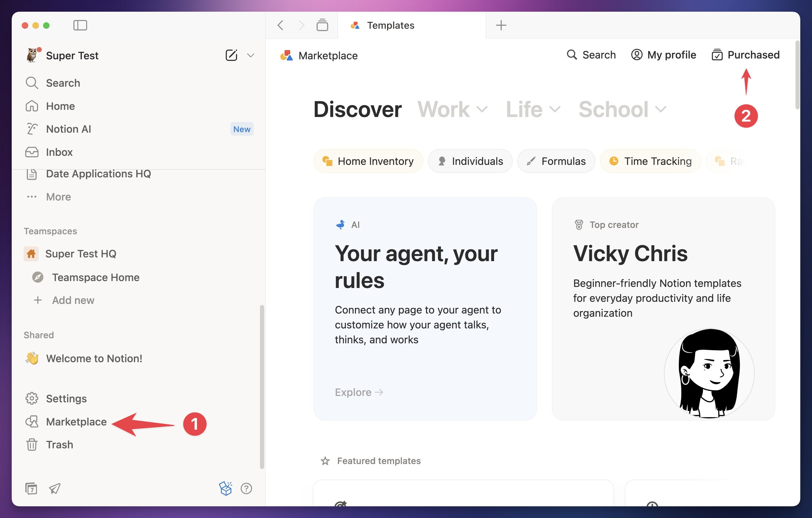Open the tab overview stack icon
Viewport: 812px width, 518px height.
(x=322, y=25)
